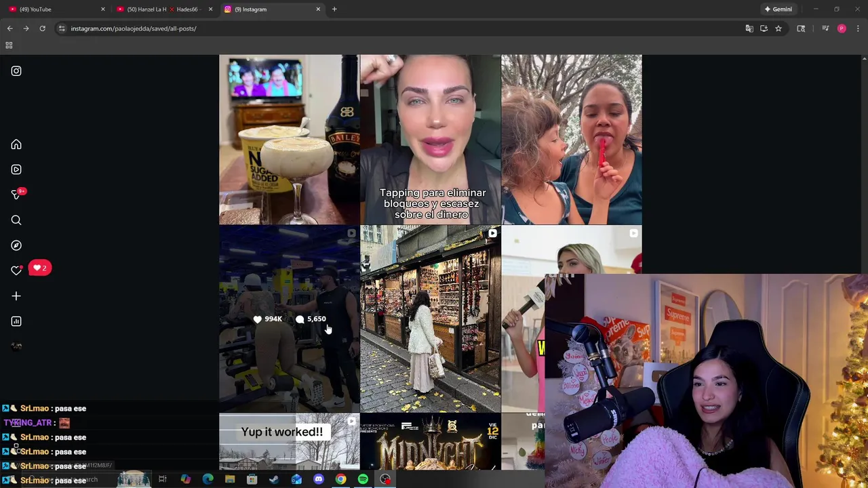Click the Gemini button
868x488 pixels.
778,9
